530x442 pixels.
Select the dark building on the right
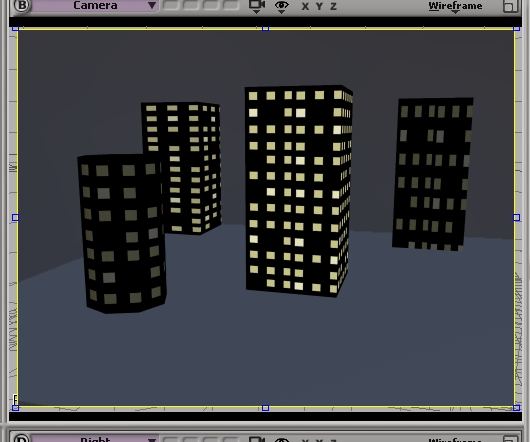433,174
